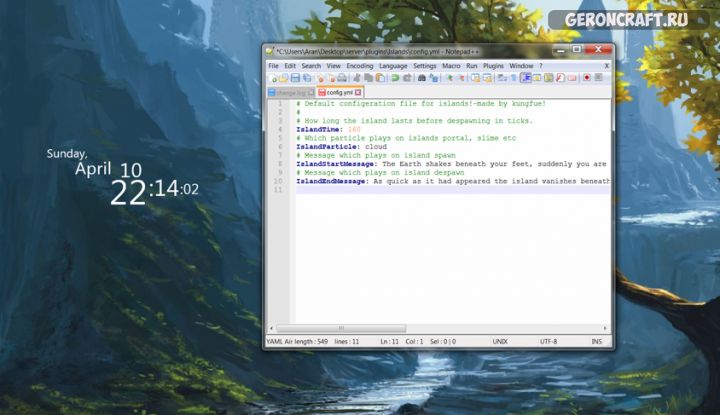Open the Encoding menu
Viewport: 720px width, 415px height.
click(x=360, y=66)
